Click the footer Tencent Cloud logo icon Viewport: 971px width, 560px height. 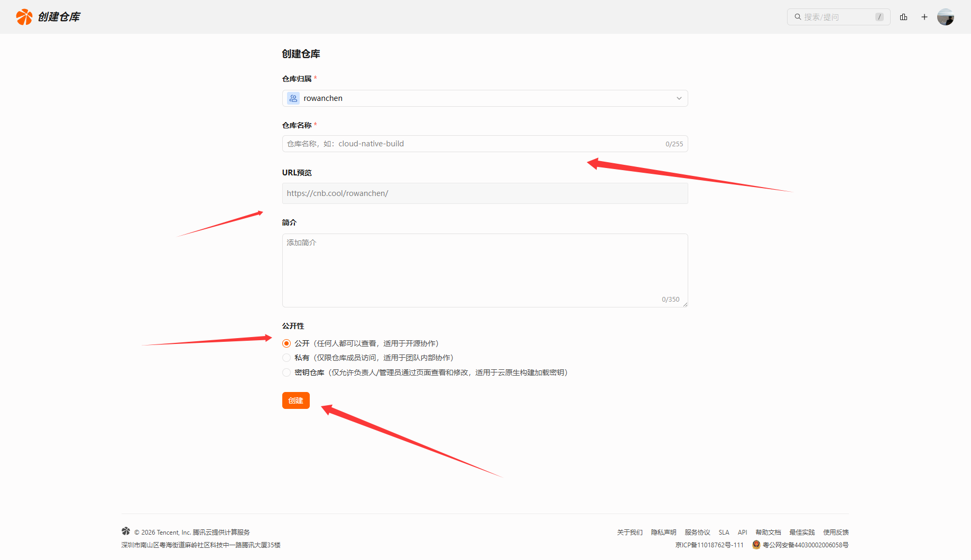[x=126, y=531]
